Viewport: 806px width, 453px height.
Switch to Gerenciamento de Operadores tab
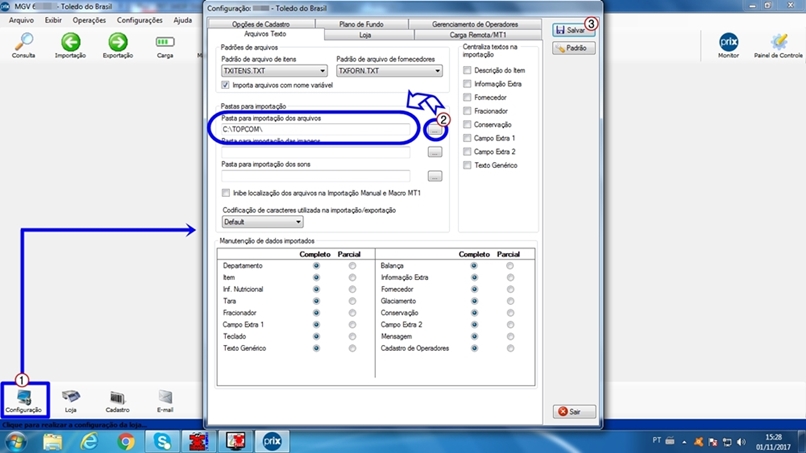pyautogui.click(x=475, y=24)
